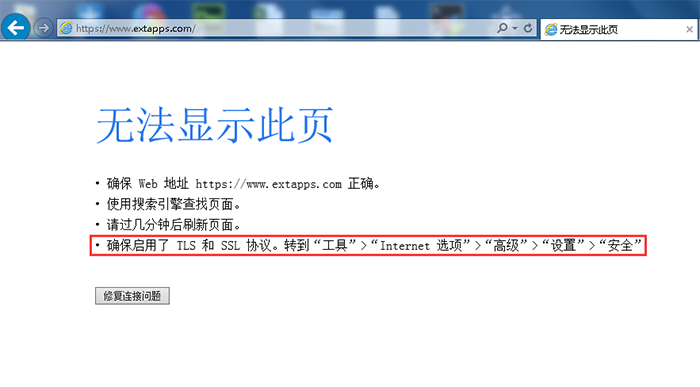Image resolution: width=700 pixels, height=387 pixels.
Task: Click the “安全” text in the highlighted line
Action: point(620,246)
